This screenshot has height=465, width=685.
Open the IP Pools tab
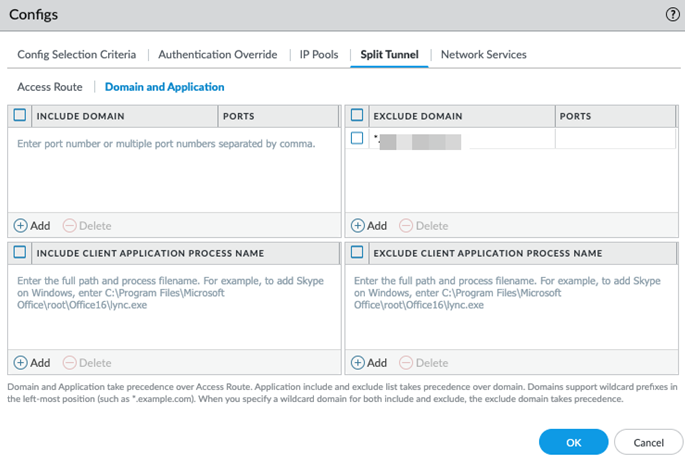319,55
